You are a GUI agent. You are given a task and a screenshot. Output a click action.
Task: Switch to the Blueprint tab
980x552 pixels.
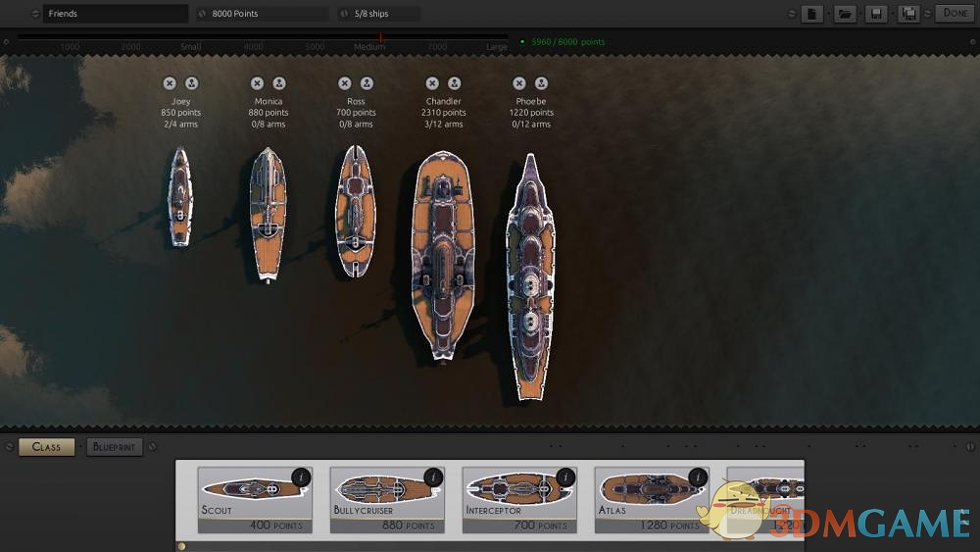[x=115, y=447]
